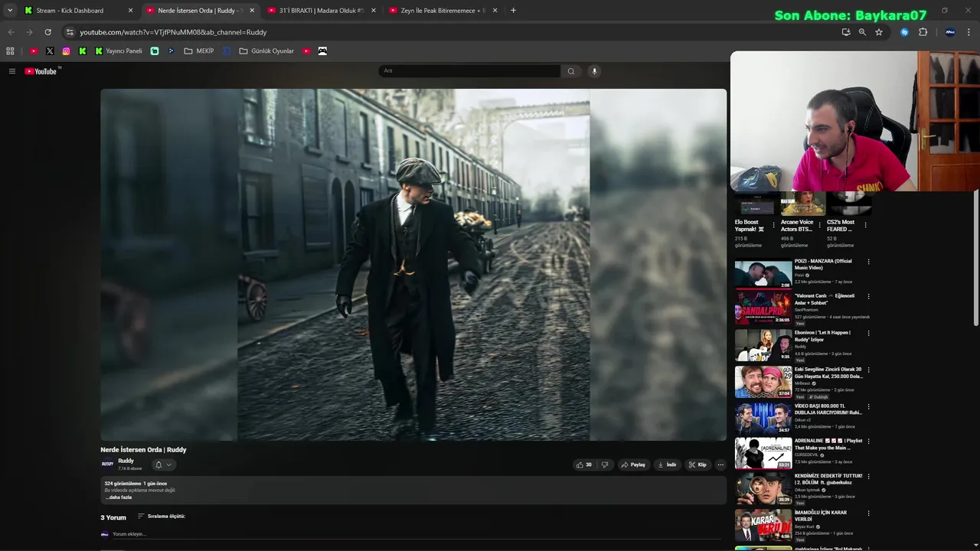Viewport: 980px width, 551px height.
Task: Open a new browser tab
Action: [513, 11]
